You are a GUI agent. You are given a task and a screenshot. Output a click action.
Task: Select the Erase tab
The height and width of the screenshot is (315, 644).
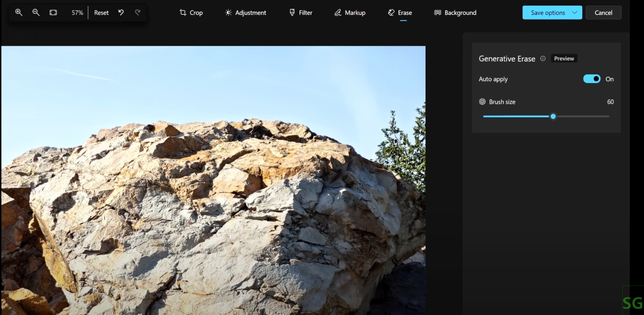(x=400, y=13)
